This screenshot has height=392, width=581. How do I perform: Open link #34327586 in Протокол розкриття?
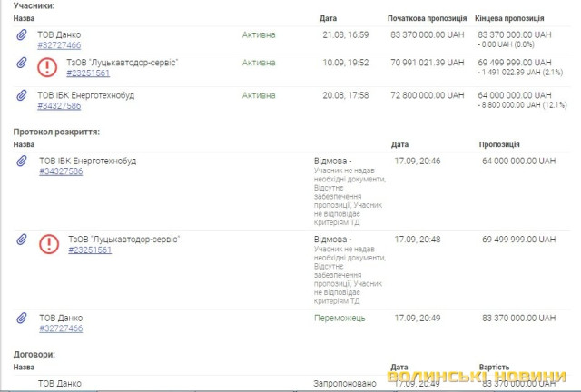point(61,171)
